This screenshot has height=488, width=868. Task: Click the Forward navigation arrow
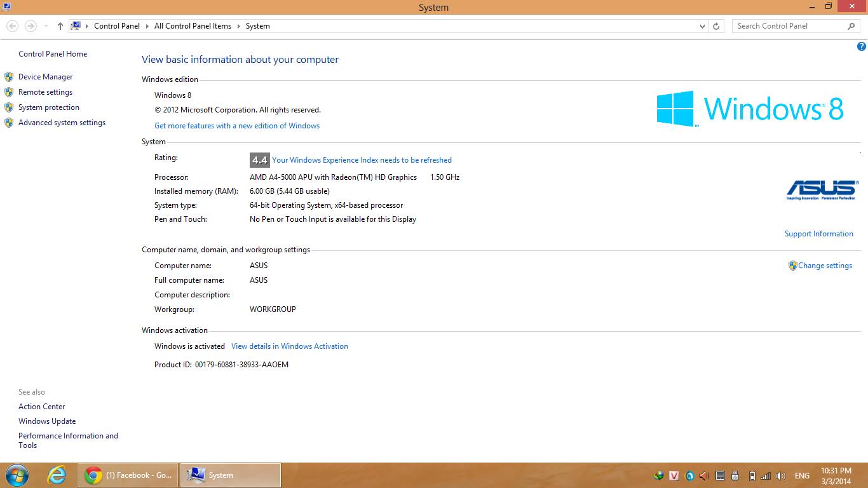[30, 26]
